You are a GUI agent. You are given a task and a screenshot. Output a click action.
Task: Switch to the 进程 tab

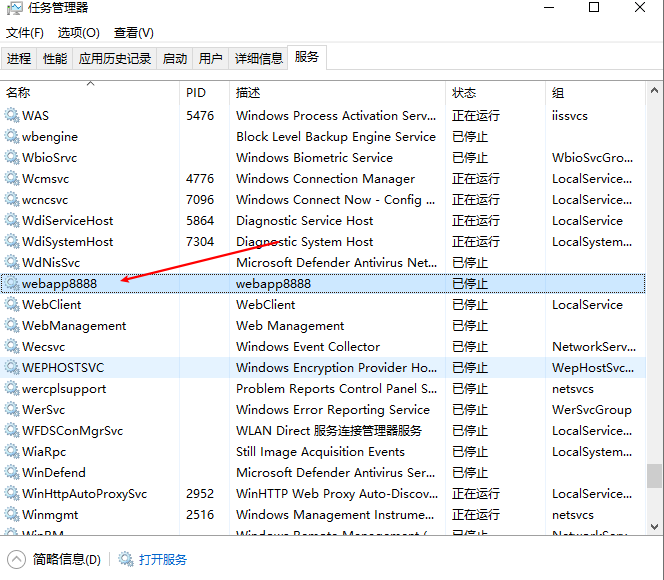pyautogui.click(x=19, y=58)
